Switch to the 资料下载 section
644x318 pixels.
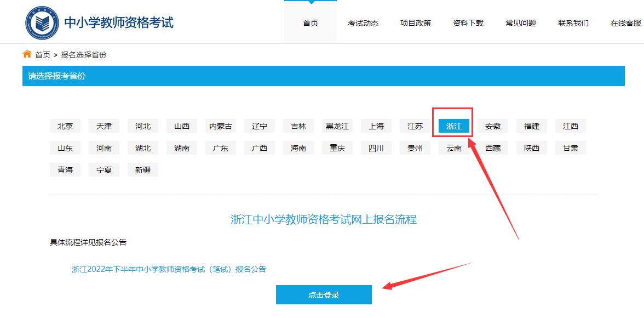click(468, 22)
